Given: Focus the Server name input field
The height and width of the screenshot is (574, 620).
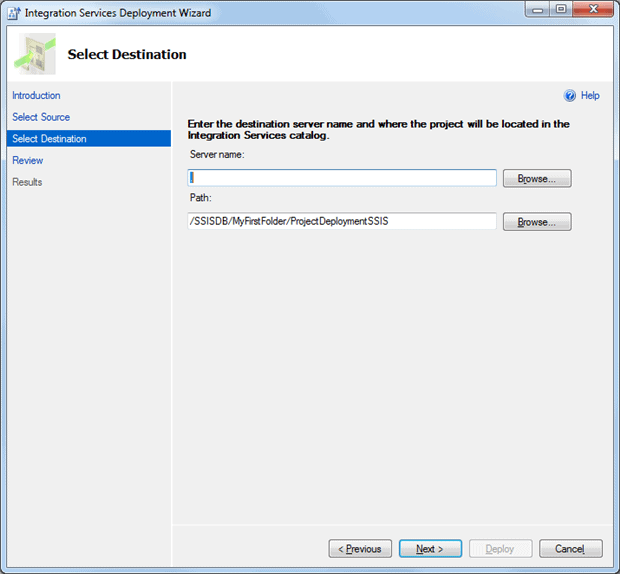Looking at the screenshot, I should click(x=342, y=178).
